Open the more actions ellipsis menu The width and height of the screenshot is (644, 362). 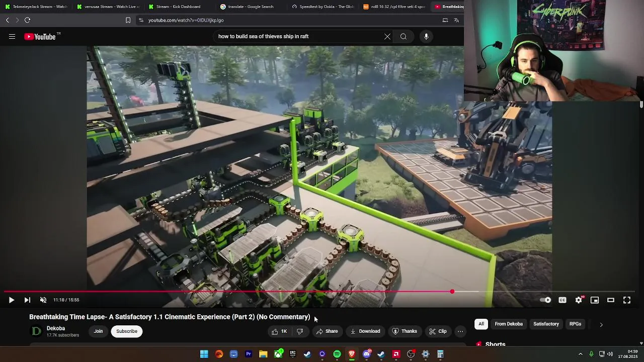pos(460,331)
